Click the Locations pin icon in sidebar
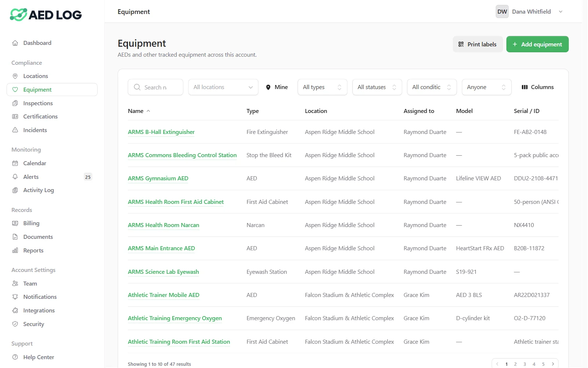The height and width of the screenshot is (368, 588). [15, 76]
